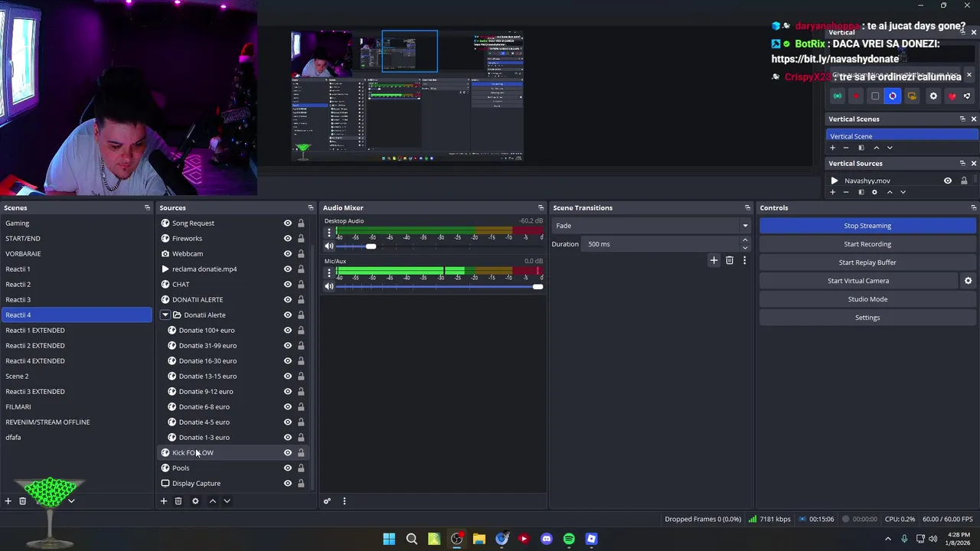This screenshot has width=980, height=551.
Task: Add a new vertical source with plus
Action: (x=833, y=192)
